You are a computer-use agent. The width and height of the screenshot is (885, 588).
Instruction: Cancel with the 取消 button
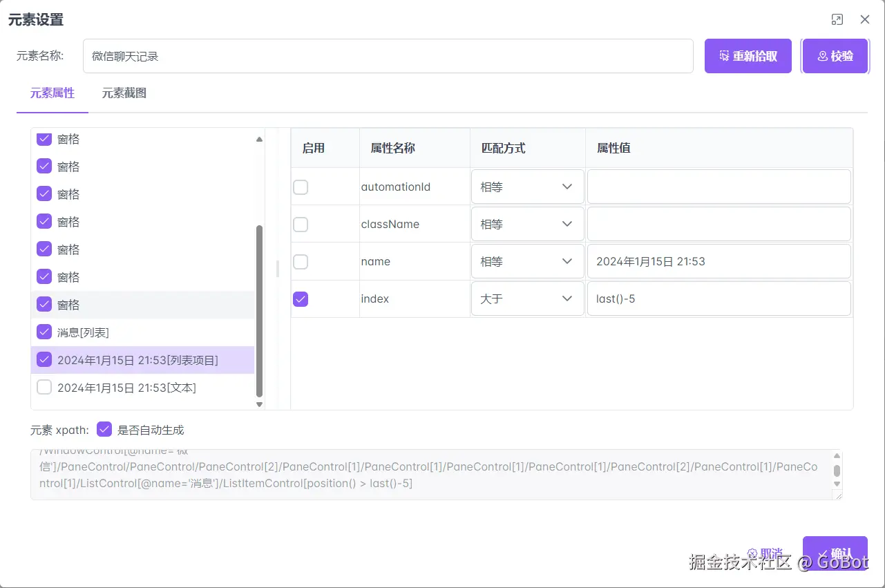click(x=765, y=553)
